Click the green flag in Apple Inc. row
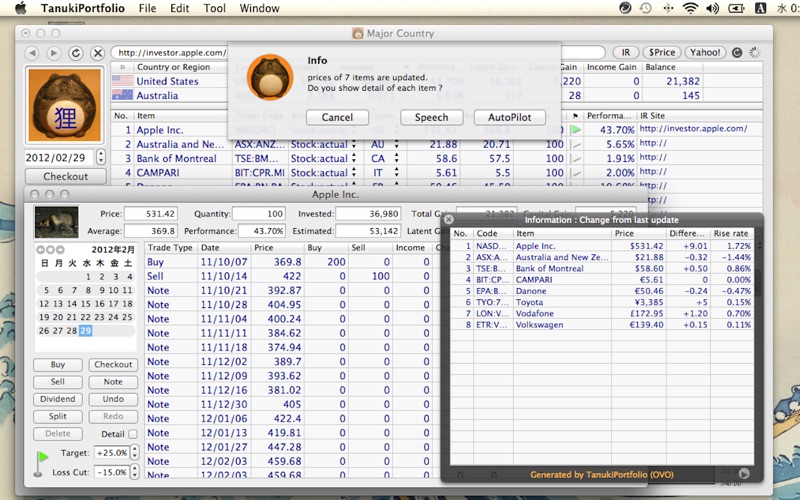 pos(576,130)
